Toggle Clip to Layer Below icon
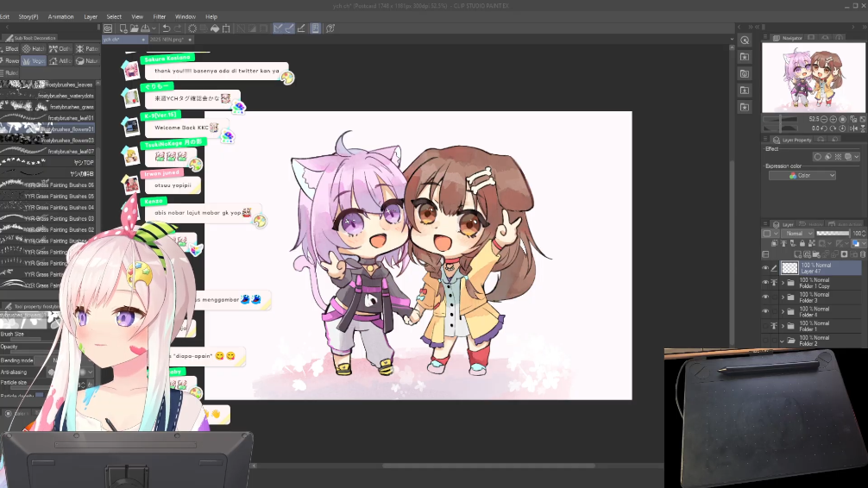This screenshot has width=868, height=488. [x=775, y=243]
